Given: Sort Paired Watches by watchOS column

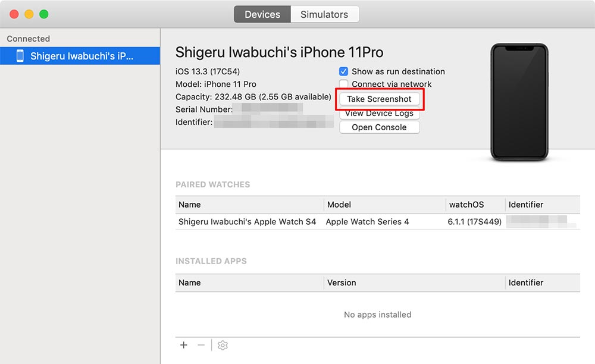Looking at the screenshot, I should (475, 205).
